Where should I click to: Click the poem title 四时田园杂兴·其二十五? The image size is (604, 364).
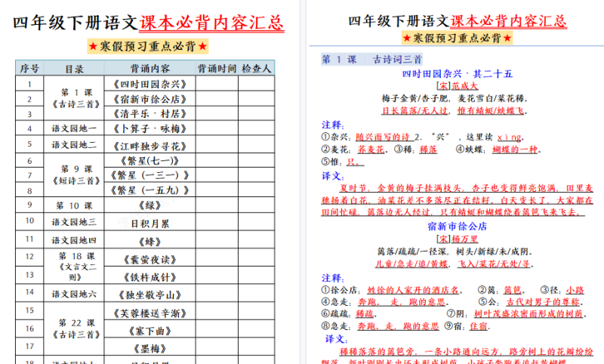[457, 74]
